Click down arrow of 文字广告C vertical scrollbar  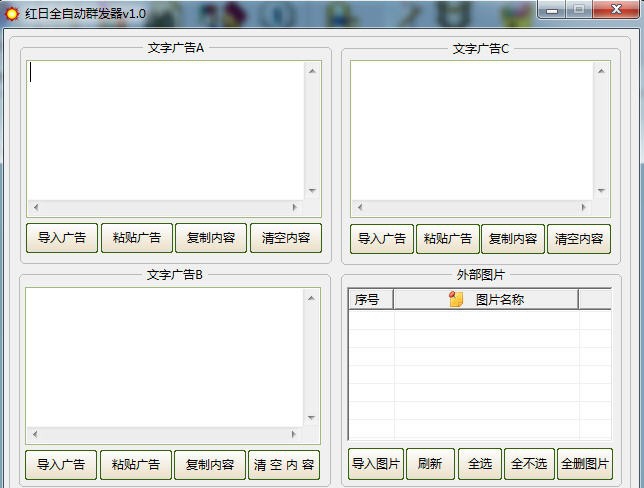tap(601, 191)
